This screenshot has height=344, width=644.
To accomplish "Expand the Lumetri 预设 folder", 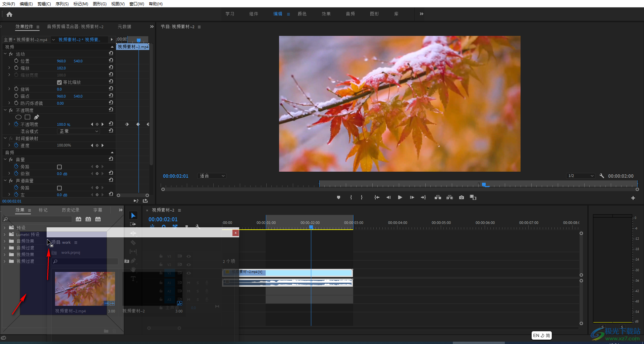I will 4,234.
